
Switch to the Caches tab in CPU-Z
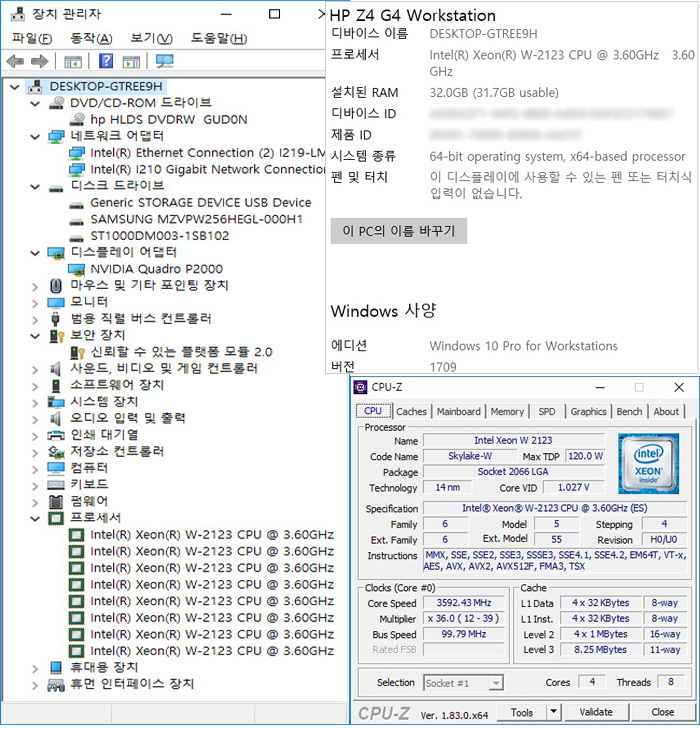[411, 411]
